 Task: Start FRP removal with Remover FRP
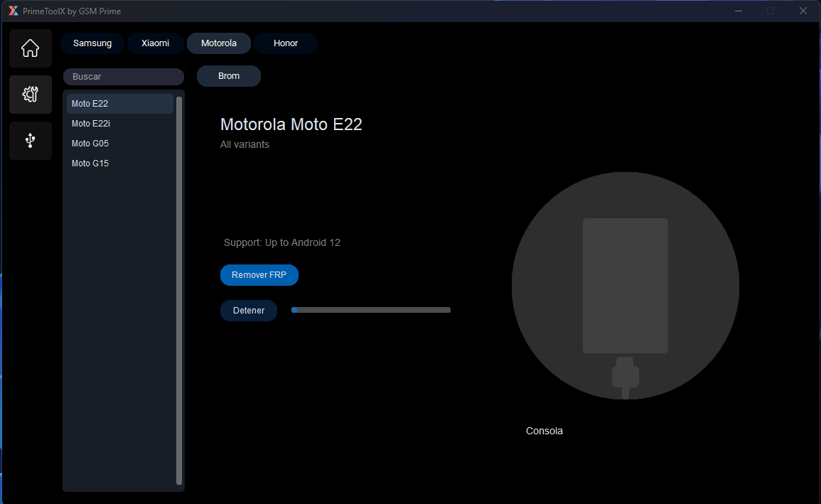click(259, 275)
